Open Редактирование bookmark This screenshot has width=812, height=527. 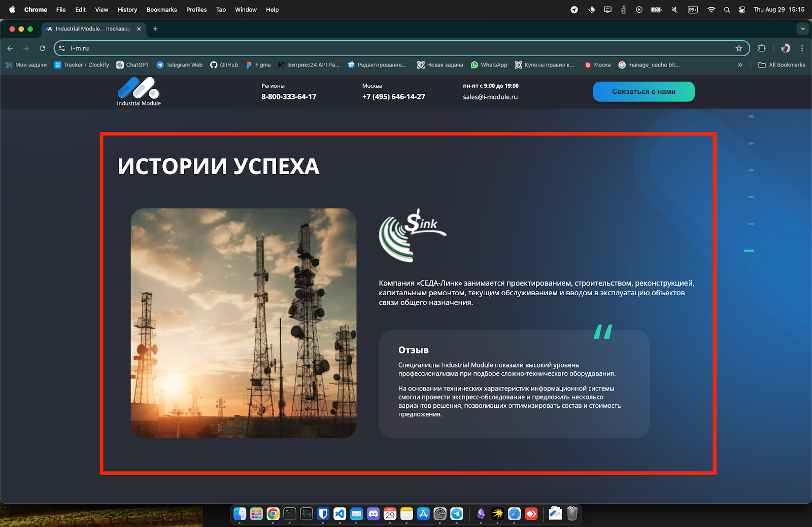click(377, 65)
